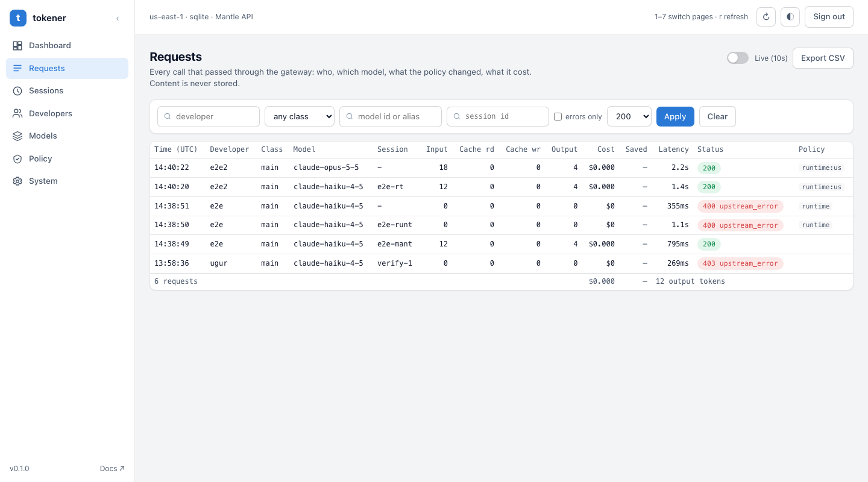Focus the session id filter field
Screen dimensions: 868x482
(x=498, y=117)
